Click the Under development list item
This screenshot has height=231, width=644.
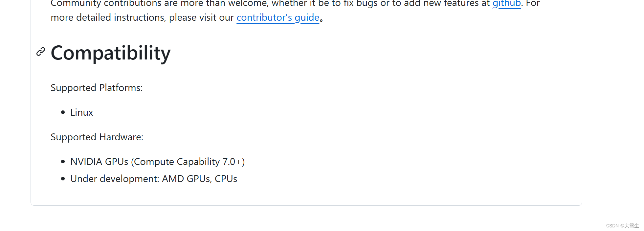pyautogui.click(x=154, y=179)
